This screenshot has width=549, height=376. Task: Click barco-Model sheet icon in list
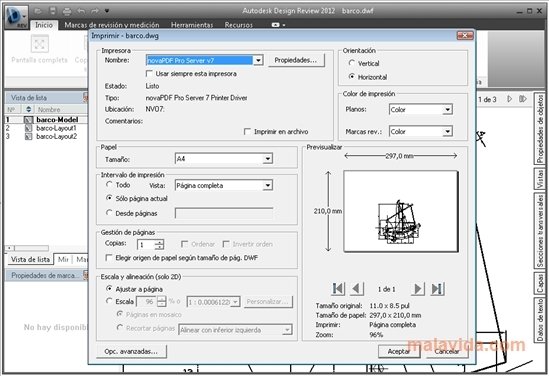pos(28,120)
